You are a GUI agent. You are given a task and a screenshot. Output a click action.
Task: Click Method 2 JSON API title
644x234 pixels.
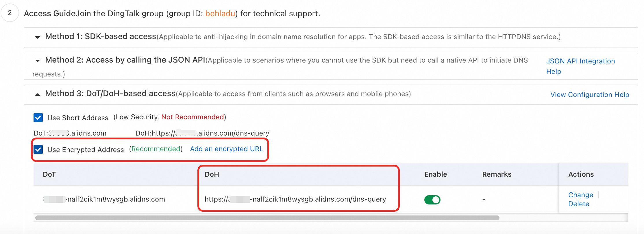tap(125, 60)
